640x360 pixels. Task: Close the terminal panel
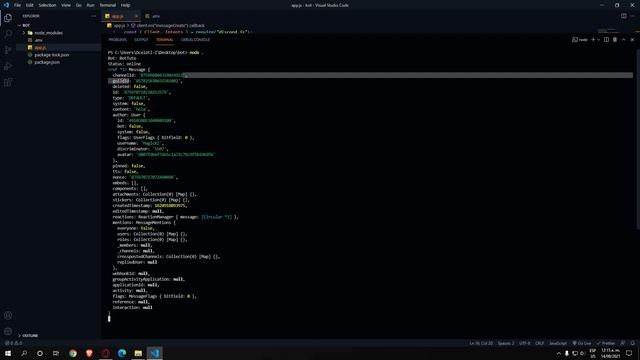[632, 40]
